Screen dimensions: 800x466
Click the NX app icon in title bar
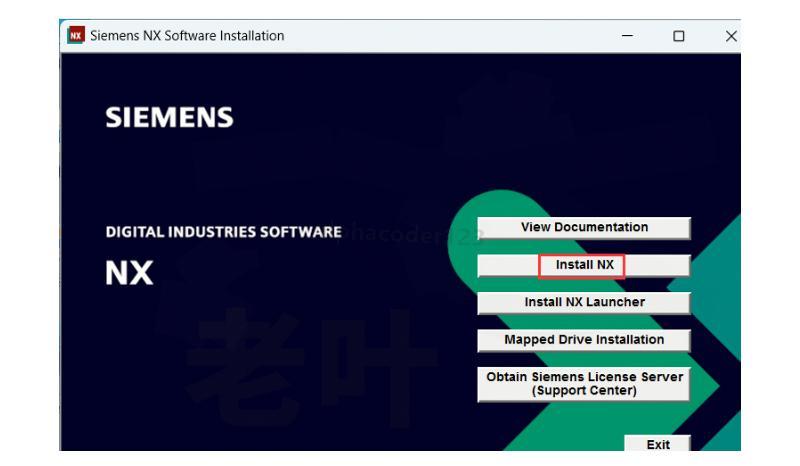click(76, 35)
